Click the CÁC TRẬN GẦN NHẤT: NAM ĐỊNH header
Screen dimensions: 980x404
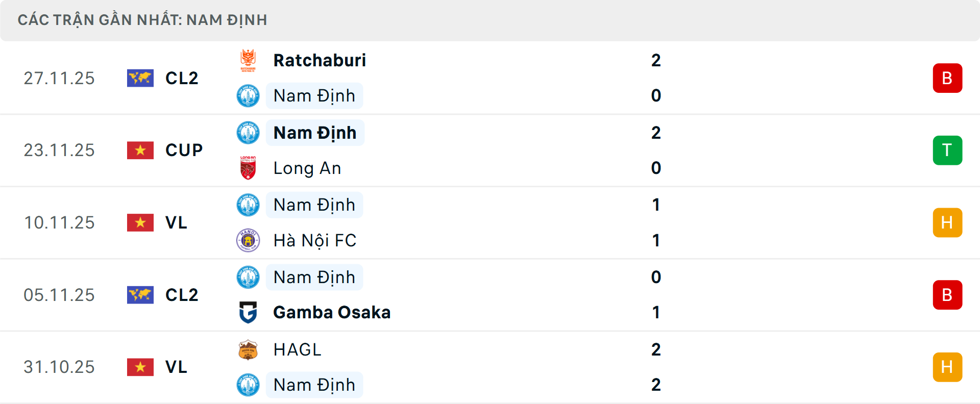[x=142, y=20]
